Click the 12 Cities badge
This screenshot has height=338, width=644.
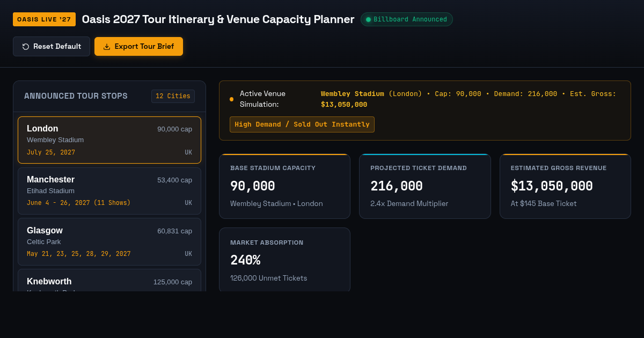(173, 96)
